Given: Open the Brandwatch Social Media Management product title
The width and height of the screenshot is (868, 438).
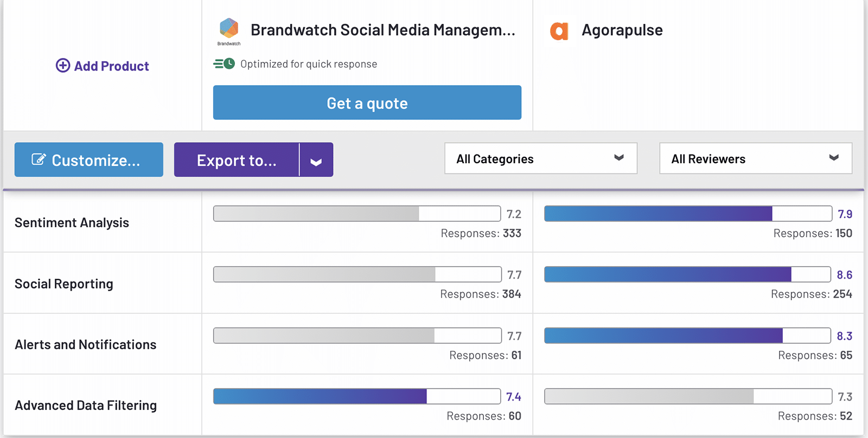Looking at the screenshot, I should point(382,30).
